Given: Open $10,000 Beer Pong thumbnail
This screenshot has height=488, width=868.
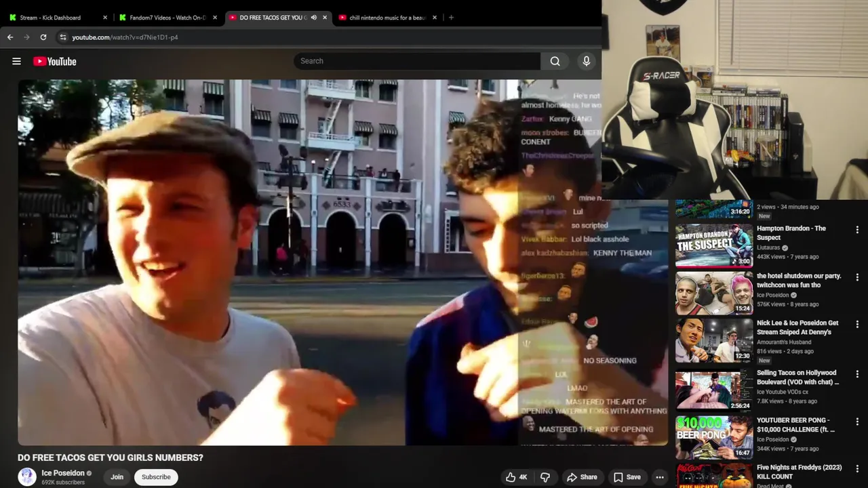Looking at the screenshot, I should pos(714,437).
